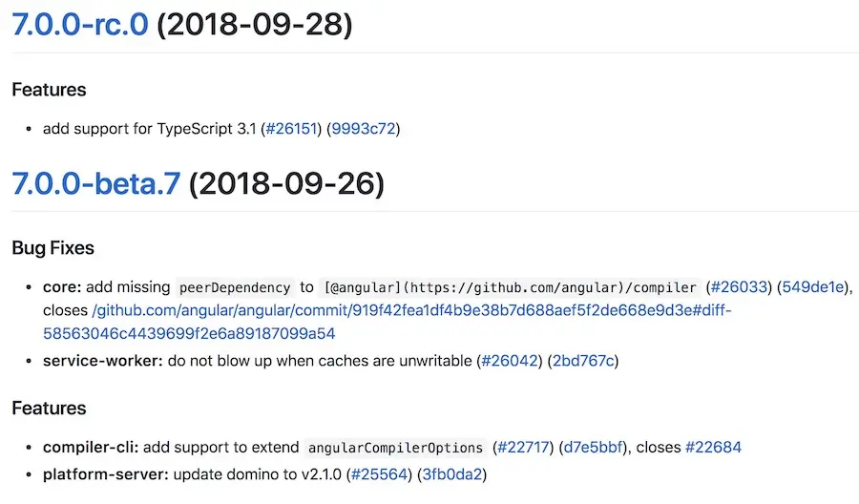Open the 7.0.0-rc.0 release heading link
Screen dimensions: 859x504
pyautogui.click(x=80, y=25)
